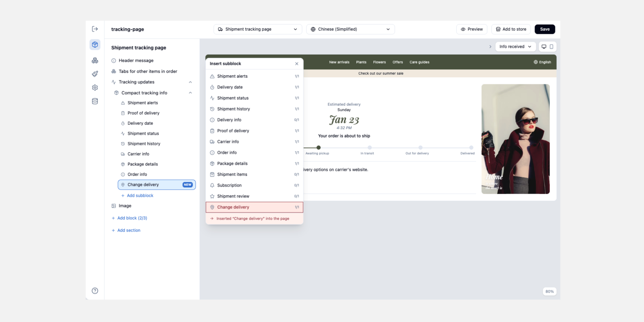Open the database icon in sidebar

click(x=95, y=101)
